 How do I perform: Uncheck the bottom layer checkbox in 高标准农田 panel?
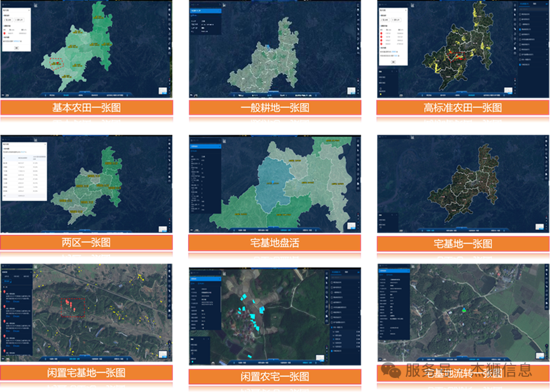519,64
